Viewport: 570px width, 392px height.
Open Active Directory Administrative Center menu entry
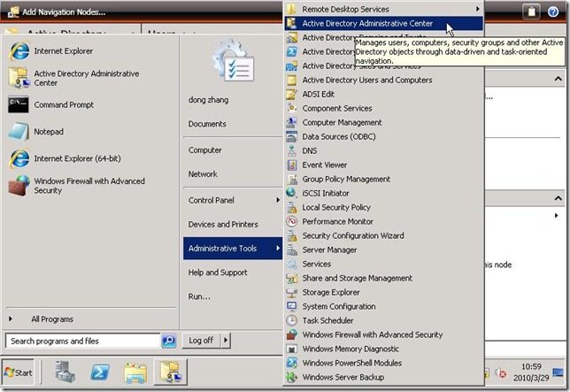click(384, 23)
